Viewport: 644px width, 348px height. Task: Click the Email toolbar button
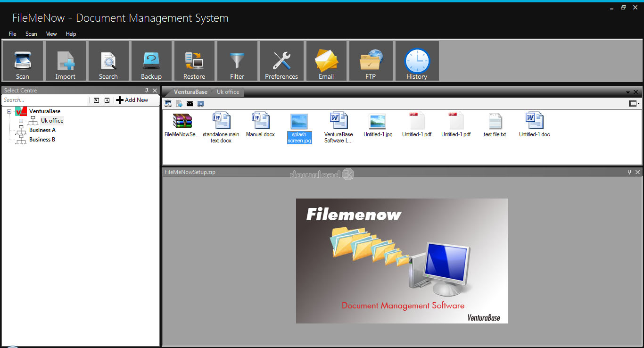tap(326, 61)
